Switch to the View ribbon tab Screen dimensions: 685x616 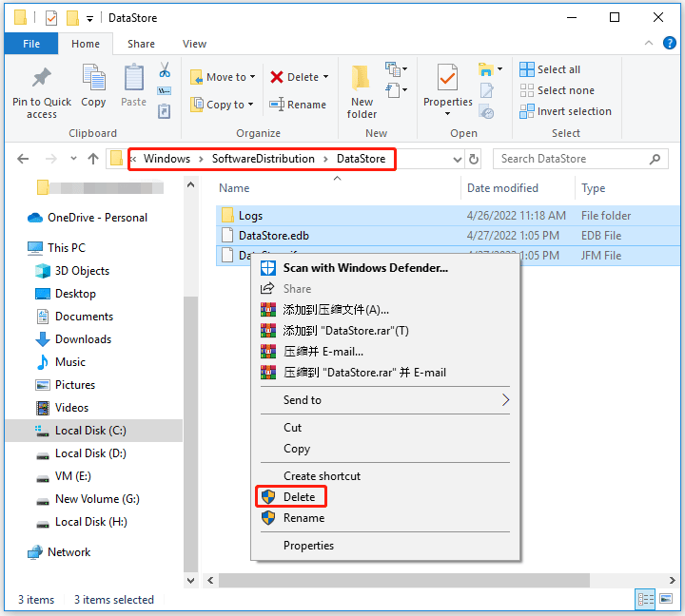coord(194,44)
